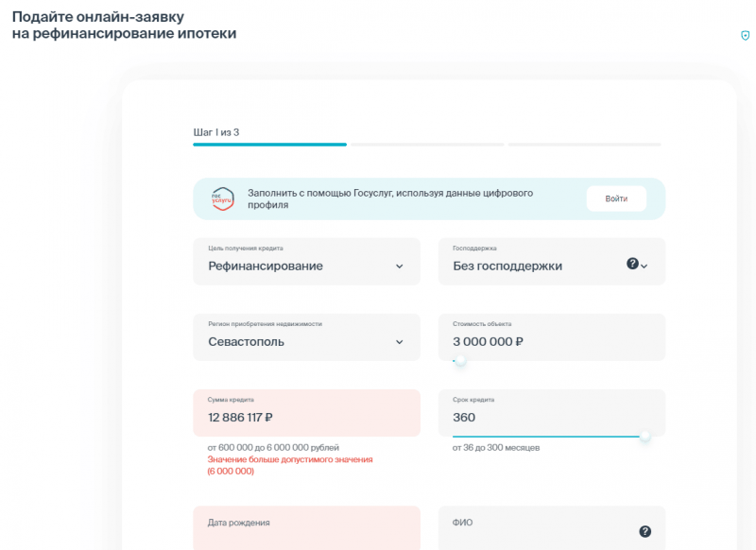Screen dimensions: 756x550
Task: Click the shield icon near the page heading
Action: point(746,35)
